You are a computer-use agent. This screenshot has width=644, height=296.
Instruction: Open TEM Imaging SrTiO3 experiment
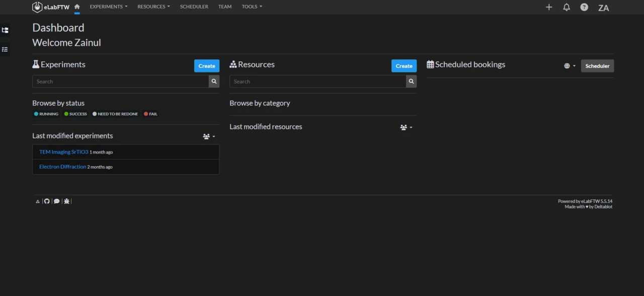64,152
